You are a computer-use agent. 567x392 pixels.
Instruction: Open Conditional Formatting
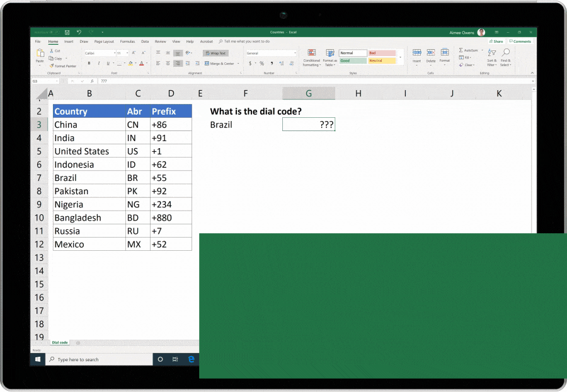312,57
